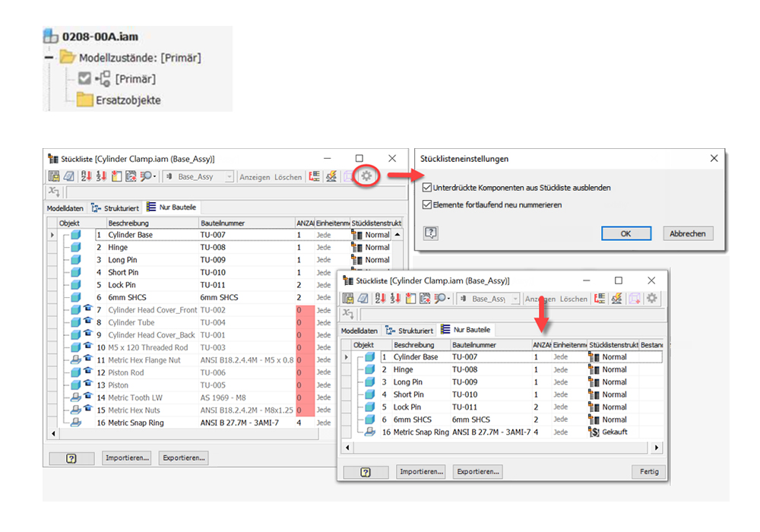Uncheck Unterdrückte Komponenten aus Stückliste ausblenden

[x=428, y=188]
